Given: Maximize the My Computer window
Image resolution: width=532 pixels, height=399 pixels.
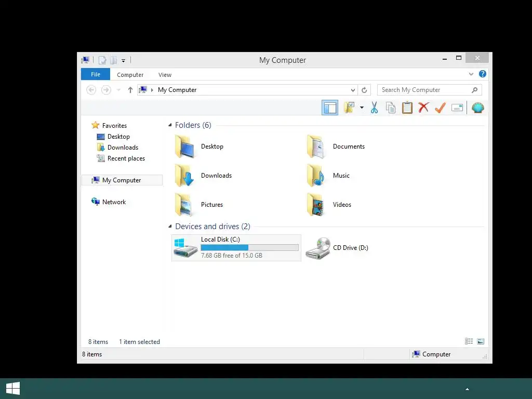Looking at the screenshot, I should pos(459,58).
